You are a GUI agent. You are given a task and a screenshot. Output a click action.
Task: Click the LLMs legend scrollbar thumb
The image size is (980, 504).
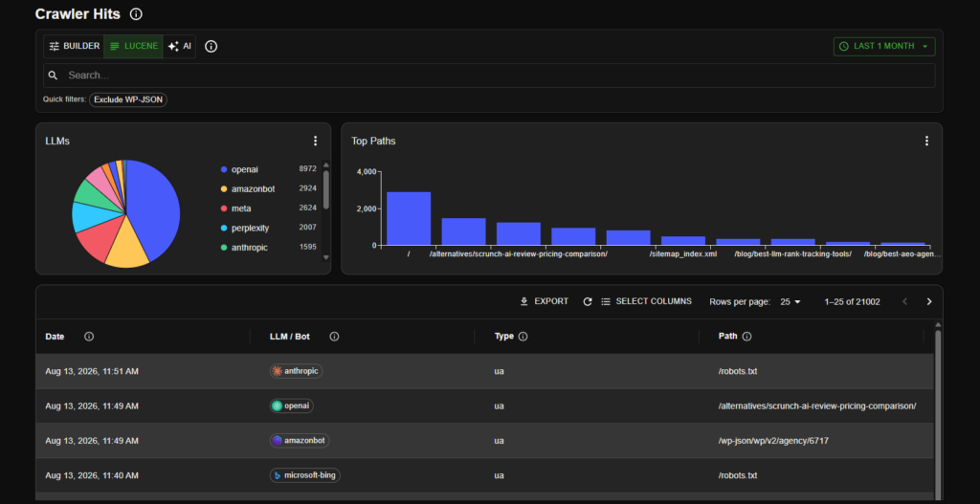pos(325,189)
